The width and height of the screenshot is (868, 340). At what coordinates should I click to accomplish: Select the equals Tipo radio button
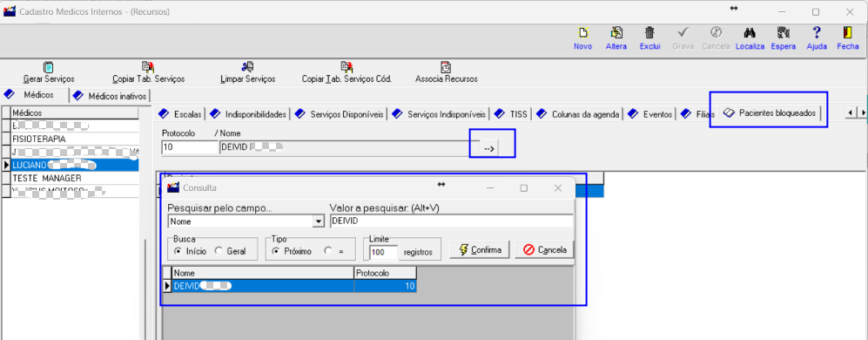point(328,251)
